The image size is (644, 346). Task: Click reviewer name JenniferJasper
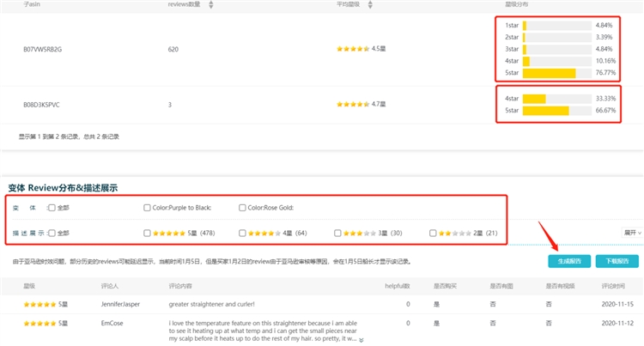pyautogui.click(x=120, y=304)
